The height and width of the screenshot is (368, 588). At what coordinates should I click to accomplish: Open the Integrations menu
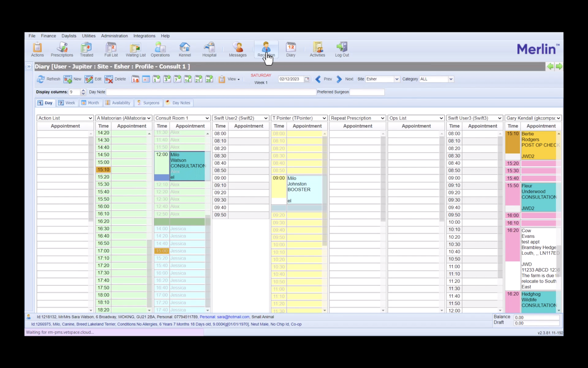[144, 36]
